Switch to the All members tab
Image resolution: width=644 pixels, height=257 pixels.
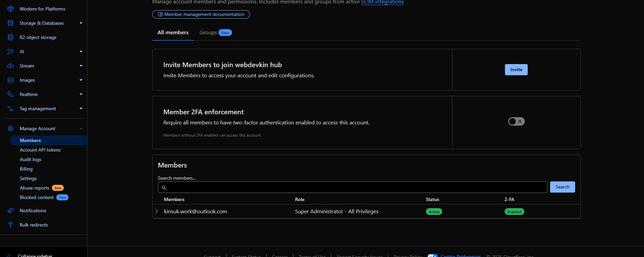173,33
